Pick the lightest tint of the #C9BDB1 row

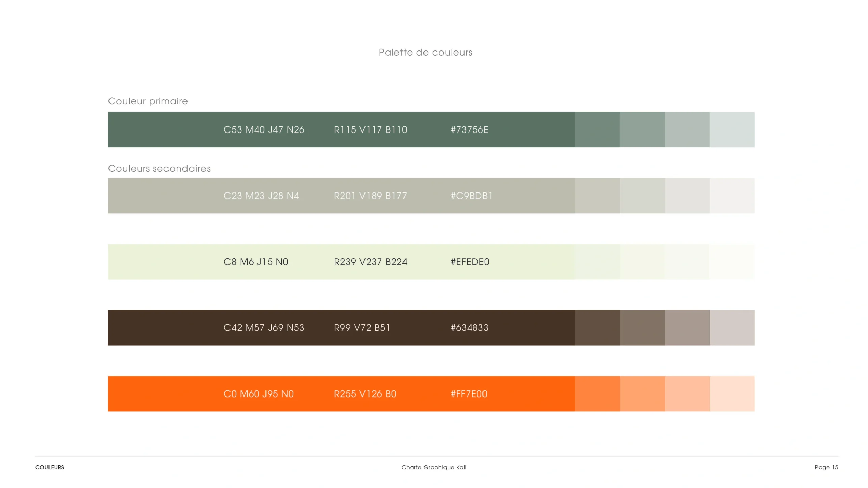click(x=732, y=196)
